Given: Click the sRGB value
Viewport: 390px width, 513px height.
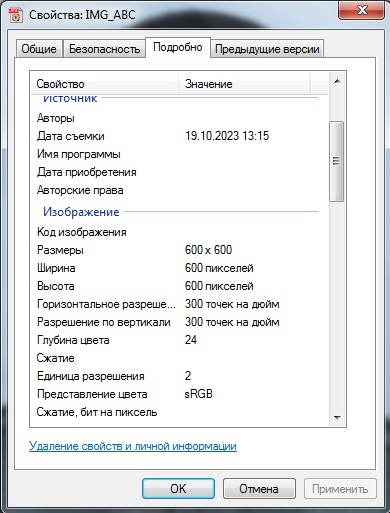Looking at the screenshot, I should [198, 394].
